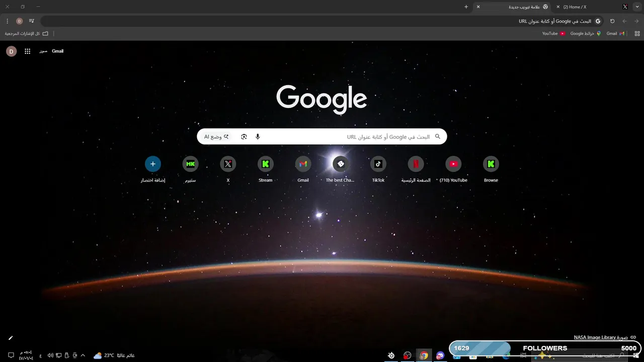Open the Chrome profile avatar in toolbar
644x362 pixels.
19,21
